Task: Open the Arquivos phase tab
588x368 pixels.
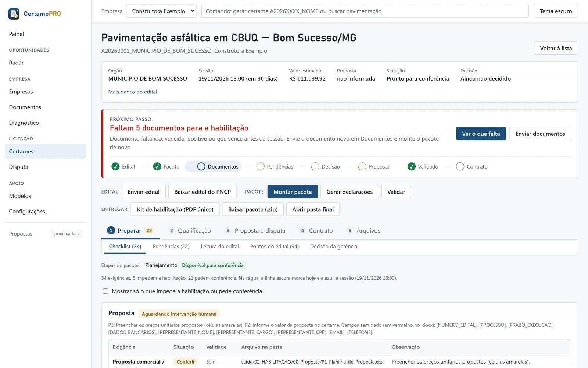Action: point(363,231)
